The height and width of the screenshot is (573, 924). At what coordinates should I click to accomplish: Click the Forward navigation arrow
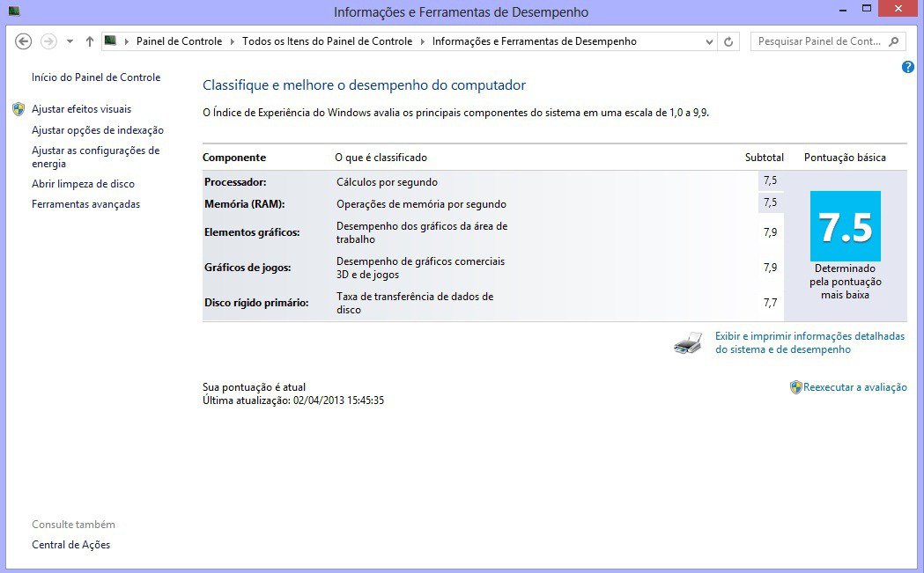[48, 41]
